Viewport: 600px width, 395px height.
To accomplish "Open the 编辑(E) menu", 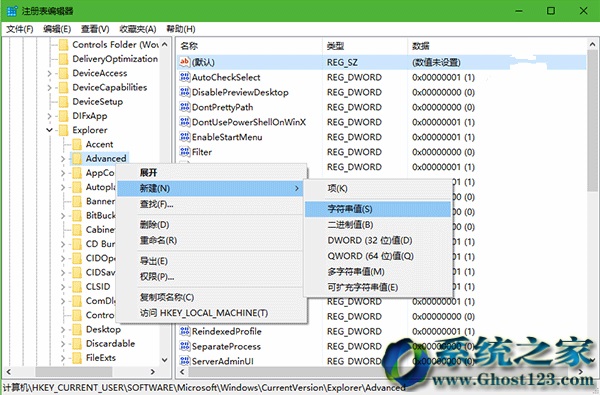I will 57,29.
